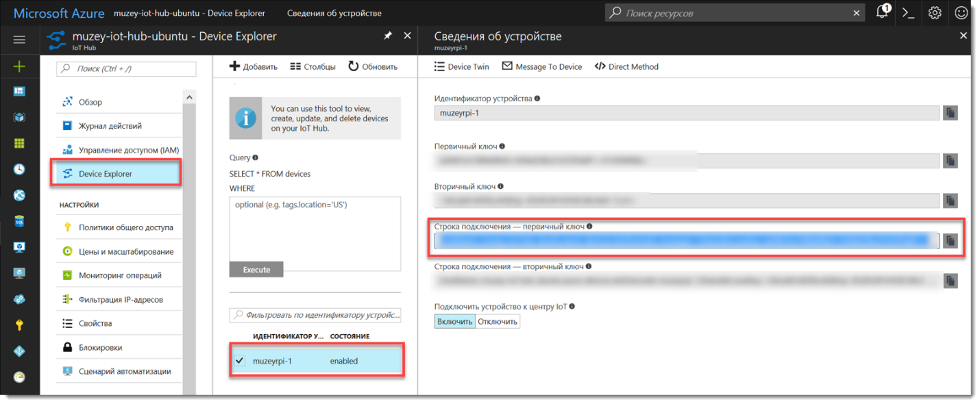
Task: Copy the Первичный ключ value
Action: [x=950, y=161]
